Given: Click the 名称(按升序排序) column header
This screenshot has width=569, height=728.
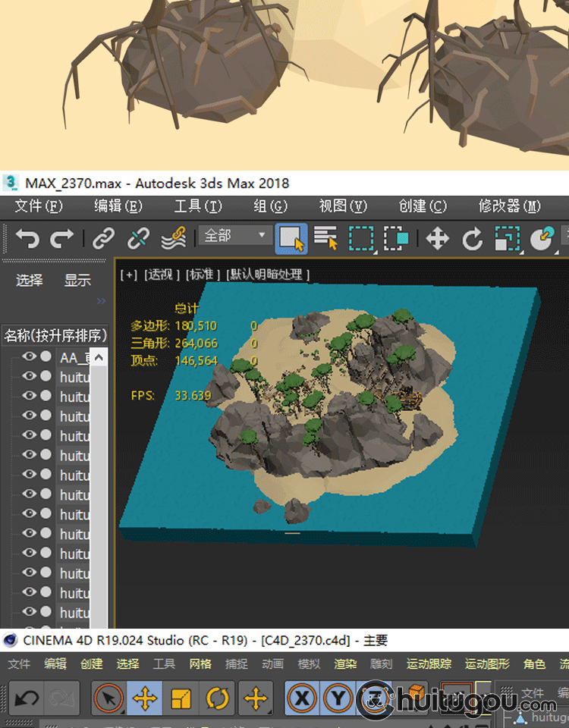Looking at the screenshot, I should point(55,335).
